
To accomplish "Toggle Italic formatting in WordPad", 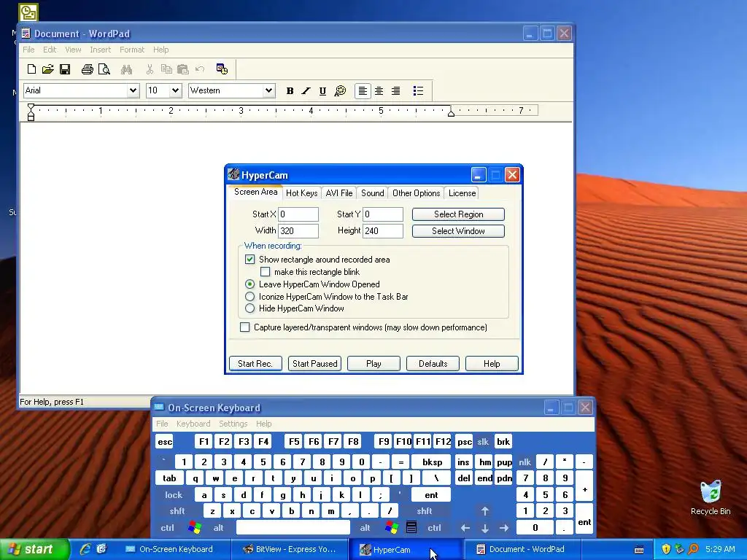I will 306,91.
